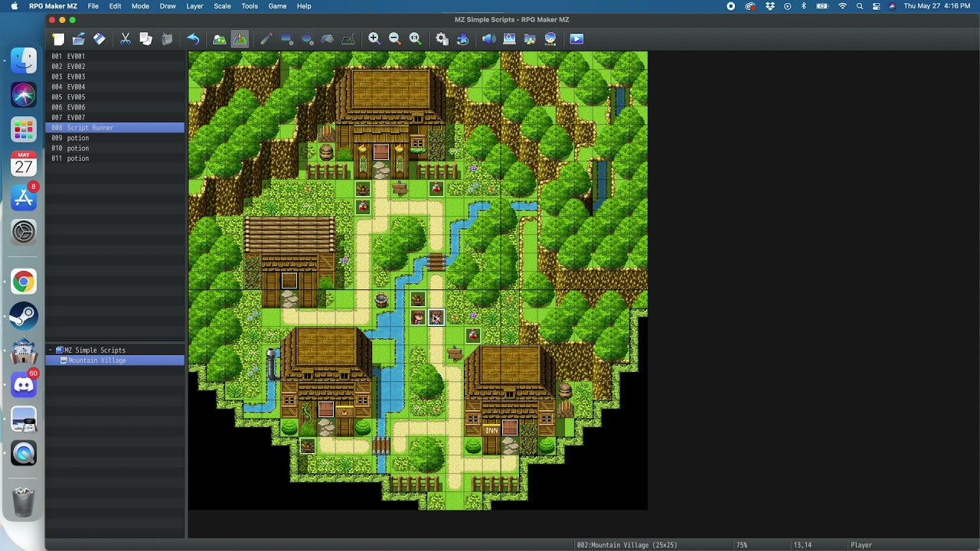Zoom in on the map
The width and height of the screenshot is (980, 551).
click(374, 39)
